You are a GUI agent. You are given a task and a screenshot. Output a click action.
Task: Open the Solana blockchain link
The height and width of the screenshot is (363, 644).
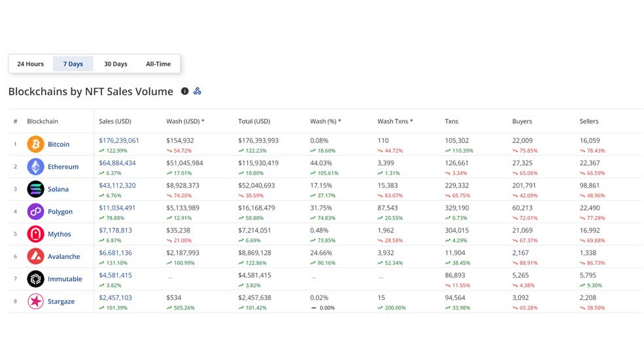pos(58,189)
